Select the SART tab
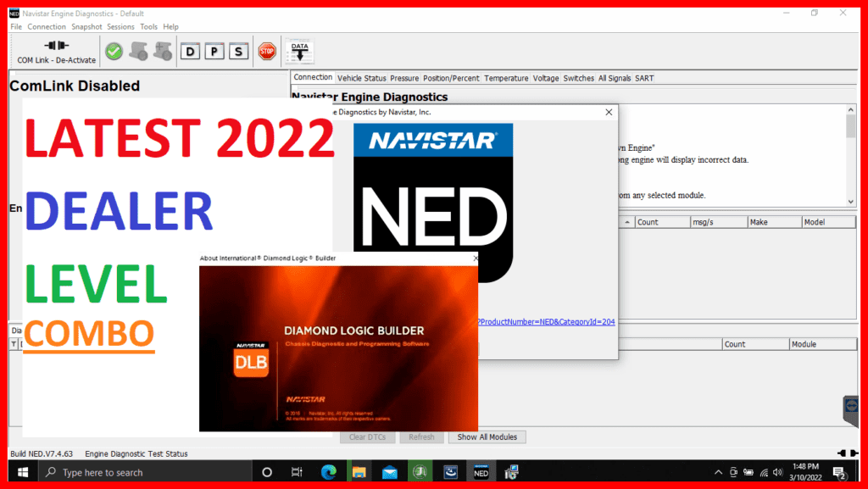868x489 pixels. [644, 77]
